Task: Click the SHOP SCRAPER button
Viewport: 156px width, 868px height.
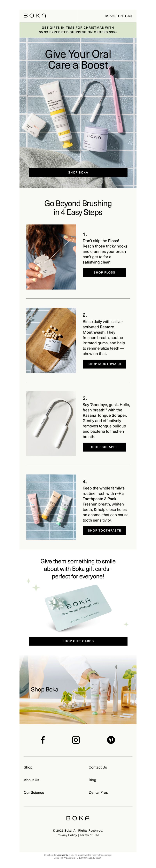Action: (104, 447)
